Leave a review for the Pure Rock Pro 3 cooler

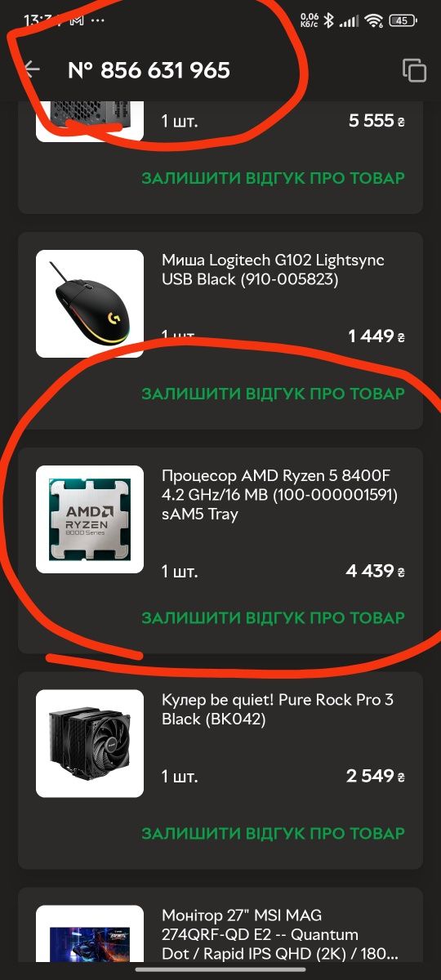tap(273, 834)
